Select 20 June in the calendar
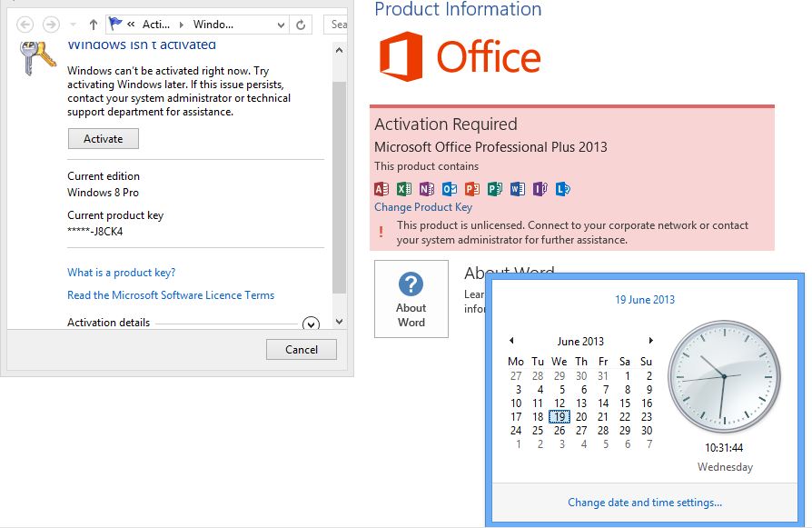 (581, 416)
